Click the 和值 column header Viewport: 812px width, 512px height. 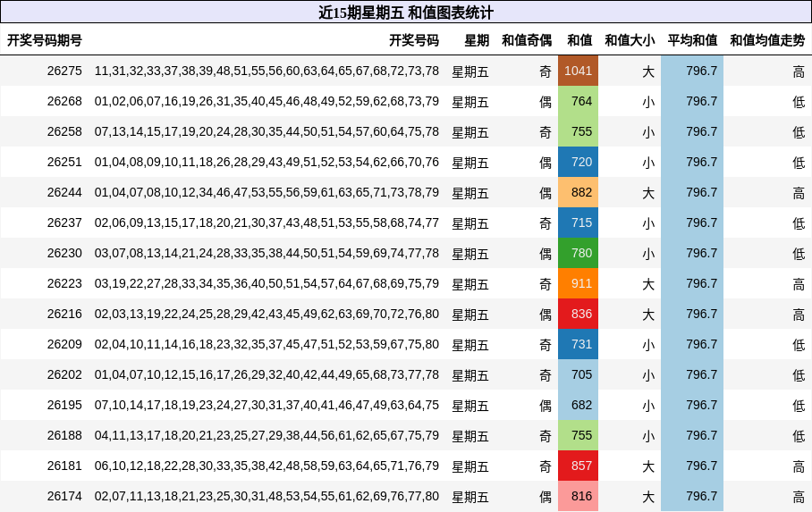[579, 40]
